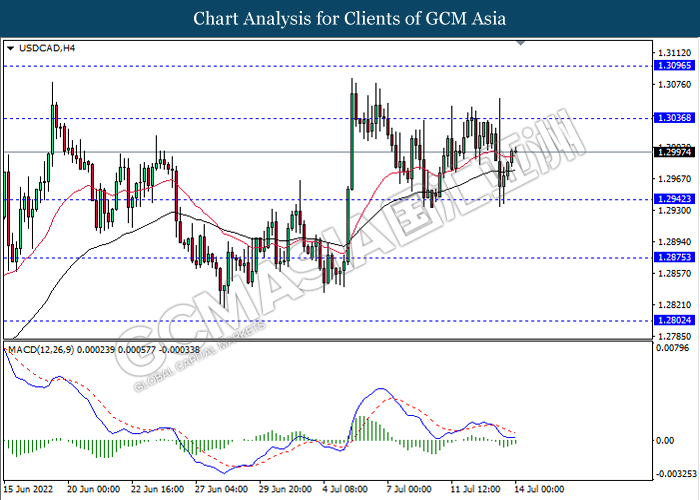Click the 1.28940 price scale value
The width and height of the screenshot is (700, 500).
point(675,242)
